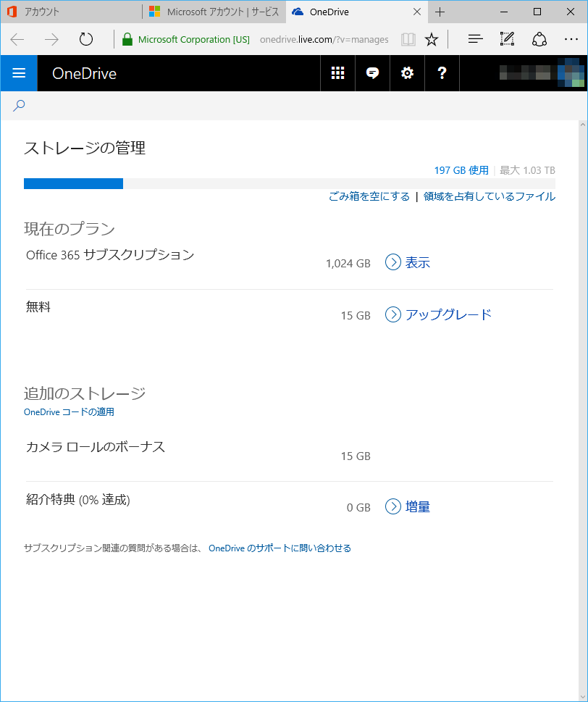Screen dimensions: 588x702
Task: Click the OneDrive コードの適用 link
Action: (69, 412)
